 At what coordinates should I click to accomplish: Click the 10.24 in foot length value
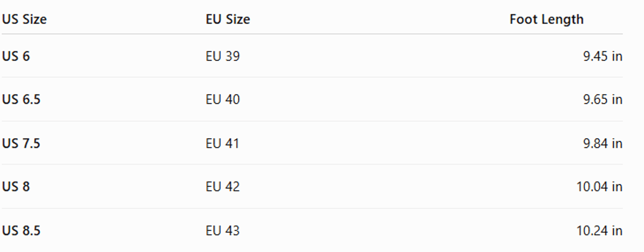coord(599,231)
